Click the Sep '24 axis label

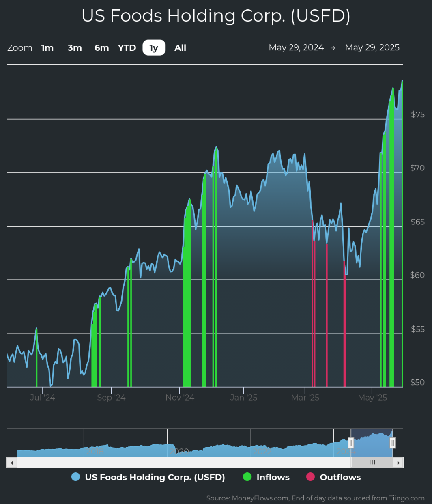111,398
